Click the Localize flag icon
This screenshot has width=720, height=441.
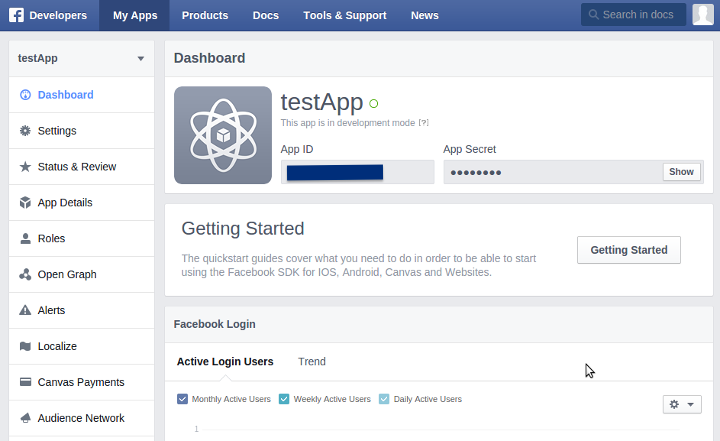pos(25,346)
